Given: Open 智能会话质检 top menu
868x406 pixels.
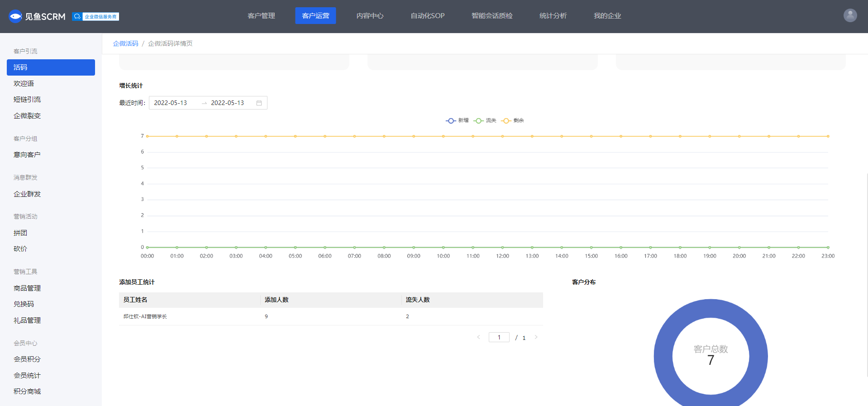Looking at the screenshot, I should (x=492, y=16).
